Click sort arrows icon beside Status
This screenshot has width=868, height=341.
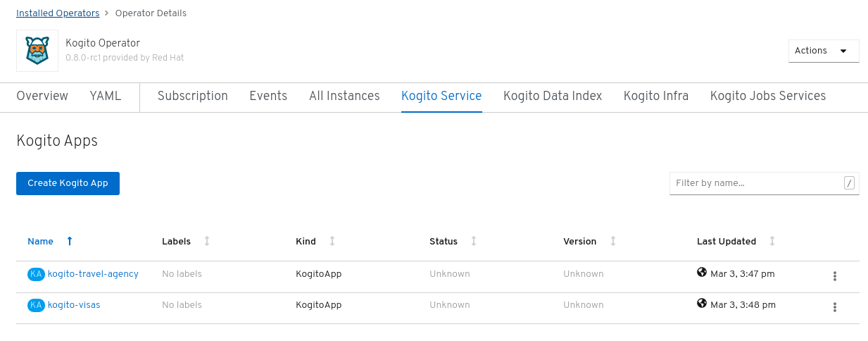pos(474,241)
